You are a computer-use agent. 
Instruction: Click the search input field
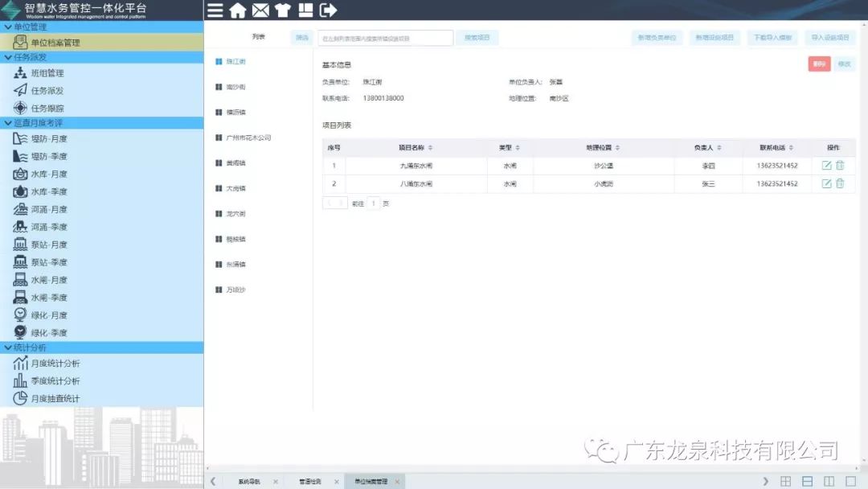(386, 38)
